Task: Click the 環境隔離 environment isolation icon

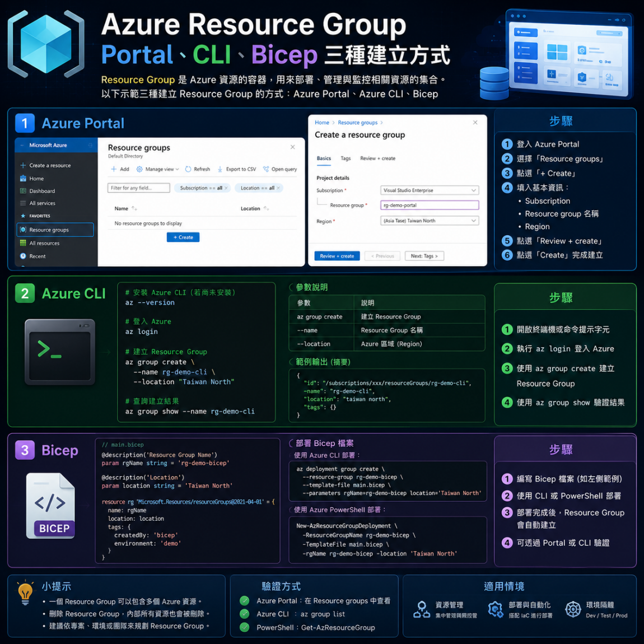Action: pyautogui.click(x=573, y=610)
